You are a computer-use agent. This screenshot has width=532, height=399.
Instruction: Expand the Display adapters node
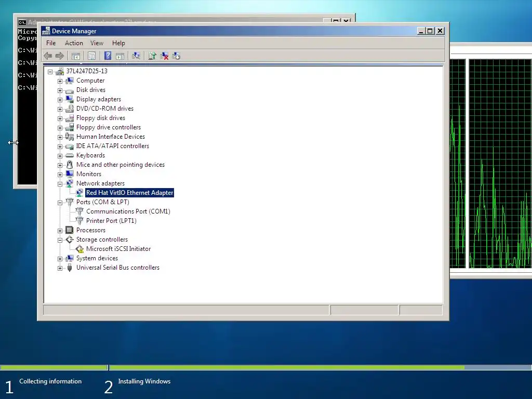tap(60, 100)
